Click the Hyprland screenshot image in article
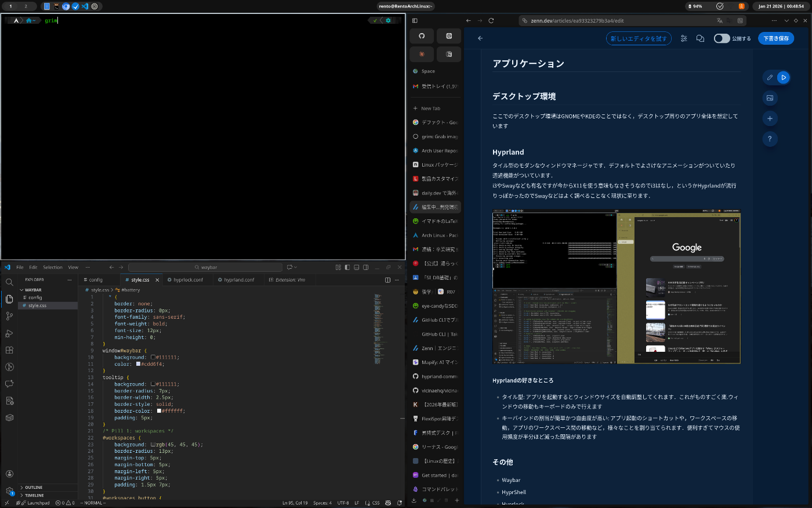The height and width of the screenshot is (508, 812). [x=617, y=286]
